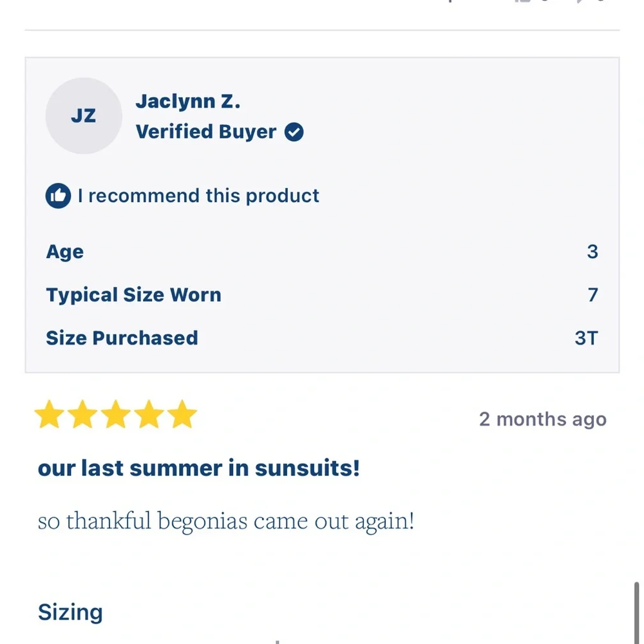Click the Verified Buyer label
This screenshot has height=644, width=644.
tap(206, 132)
